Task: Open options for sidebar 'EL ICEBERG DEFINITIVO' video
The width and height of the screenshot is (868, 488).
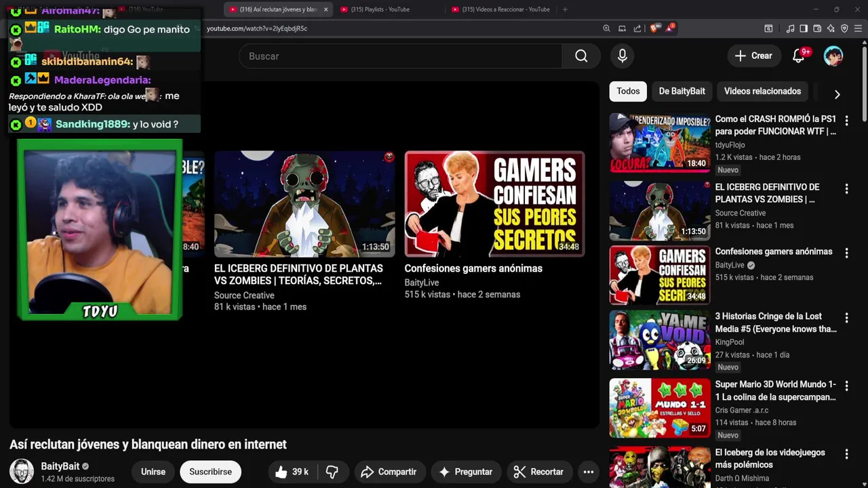Action: (x=846, y=188)
